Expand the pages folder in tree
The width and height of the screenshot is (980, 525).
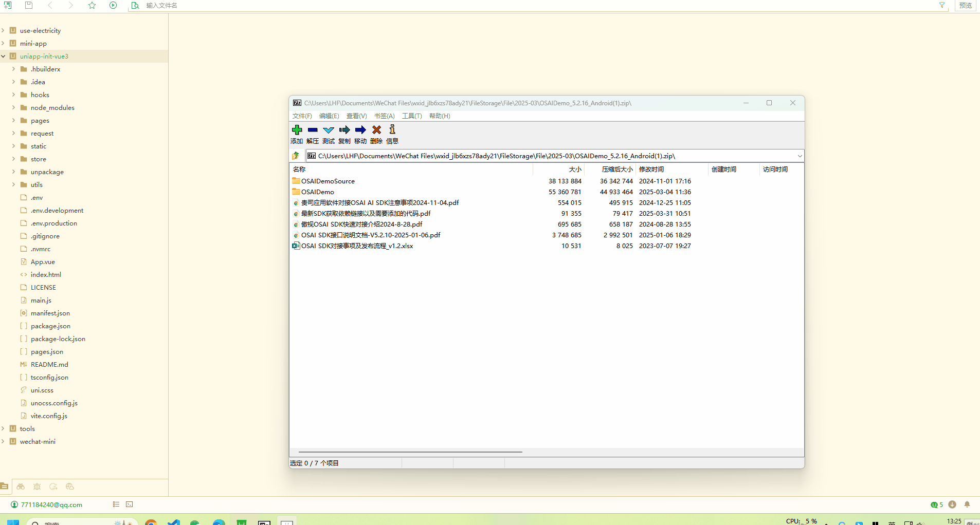tap(14, 121)
